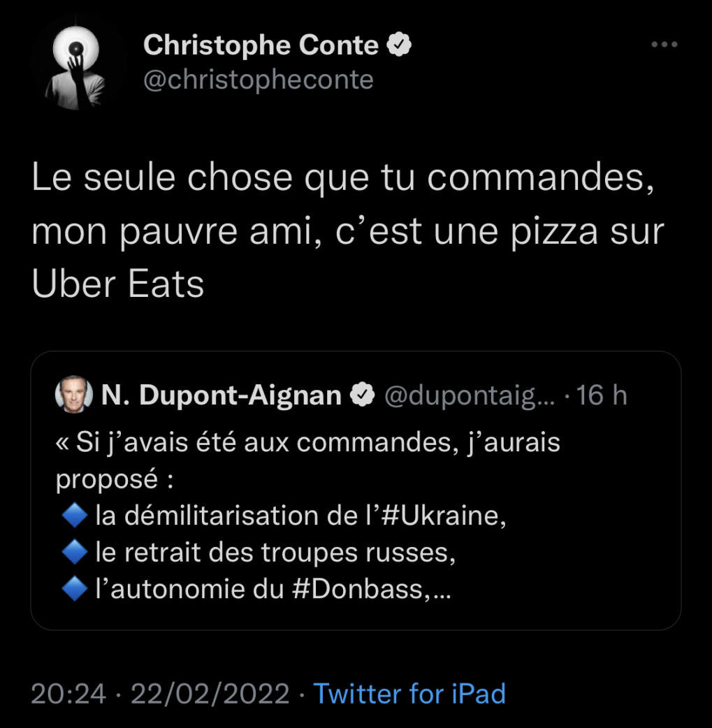The width and height of the screenshot is (712, 728).
Task: Open the Christophe Conte display name
Action: [261, 46]
